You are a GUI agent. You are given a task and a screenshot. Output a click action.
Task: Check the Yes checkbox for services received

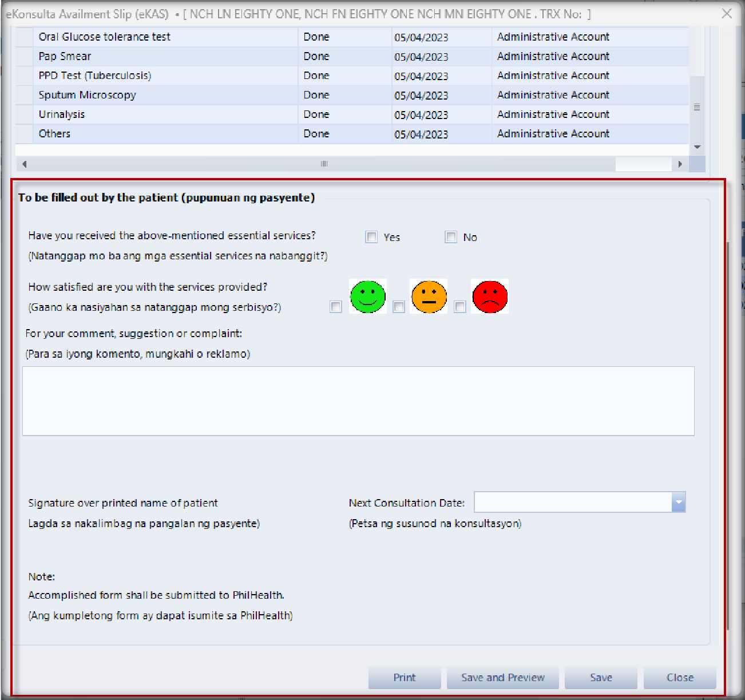point(372,237)
